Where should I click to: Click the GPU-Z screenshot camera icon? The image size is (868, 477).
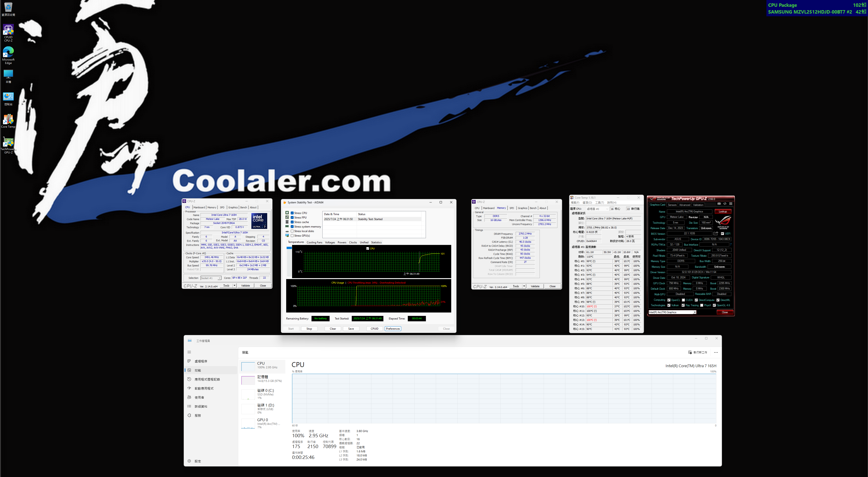click(x=719, y=203)
